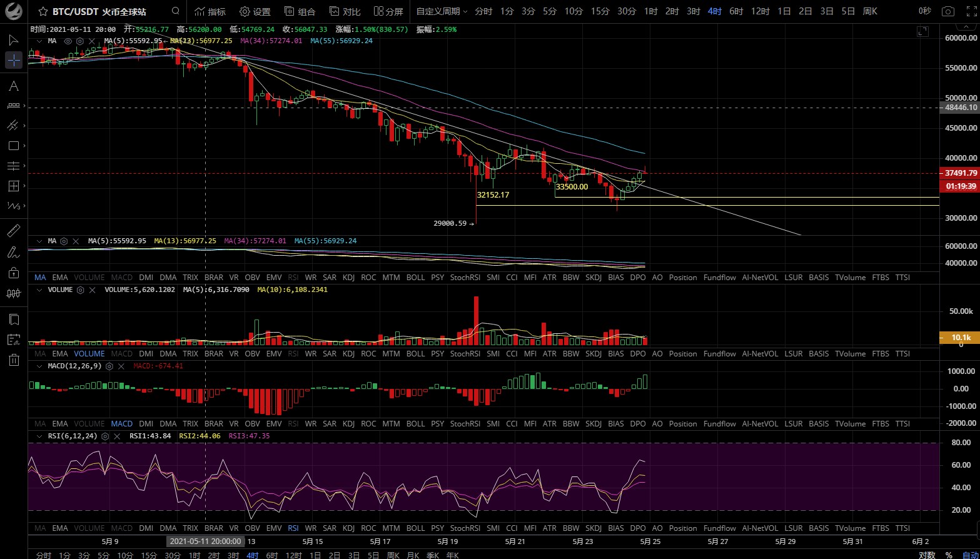Select the freehand pen drawing tool

coord(13,252)
